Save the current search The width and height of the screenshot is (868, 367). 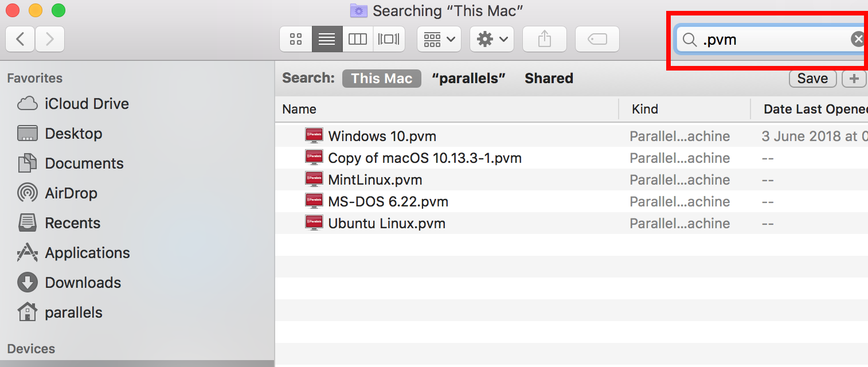tap(812, 79)
